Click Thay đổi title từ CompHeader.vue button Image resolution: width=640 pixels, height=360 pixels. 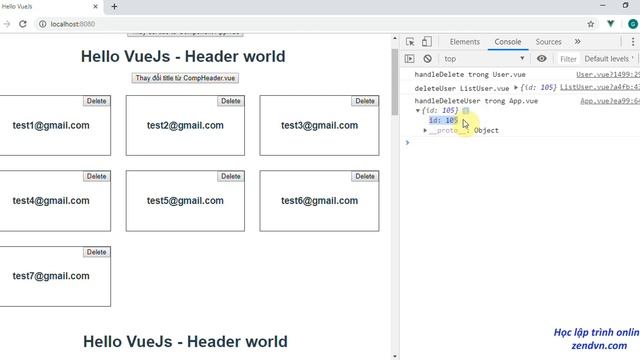point(185,78)
